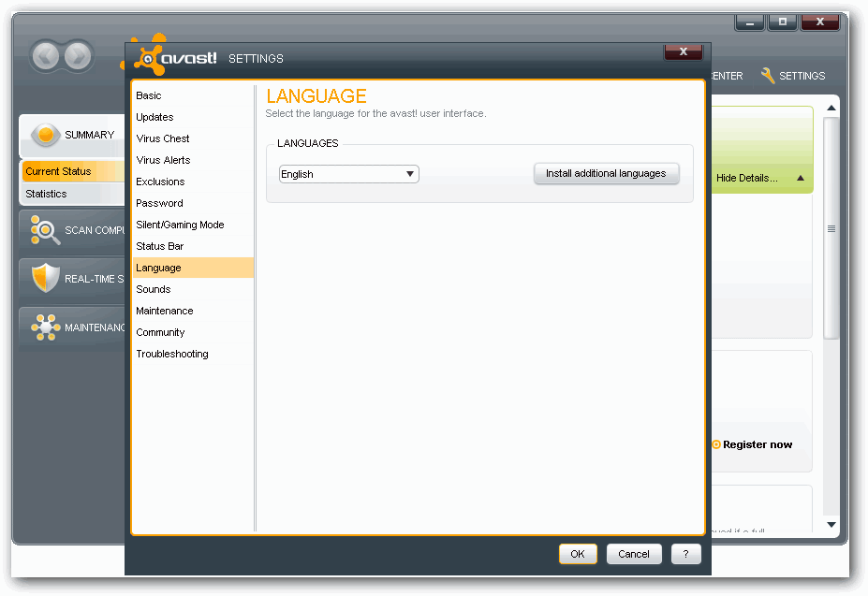Minimize the avast main window
This screenshot has height=596, width=868.
click(x=750, y=22)
